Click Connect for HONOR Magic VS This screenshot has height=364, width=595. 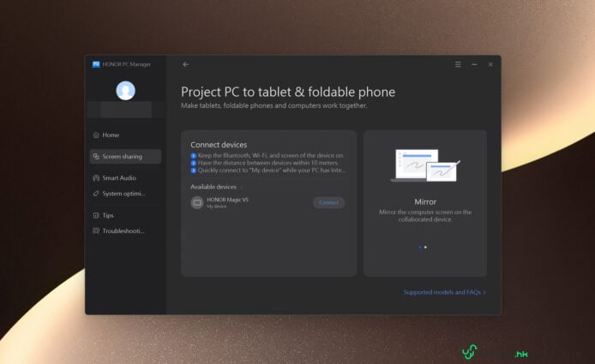coord(328,202)
